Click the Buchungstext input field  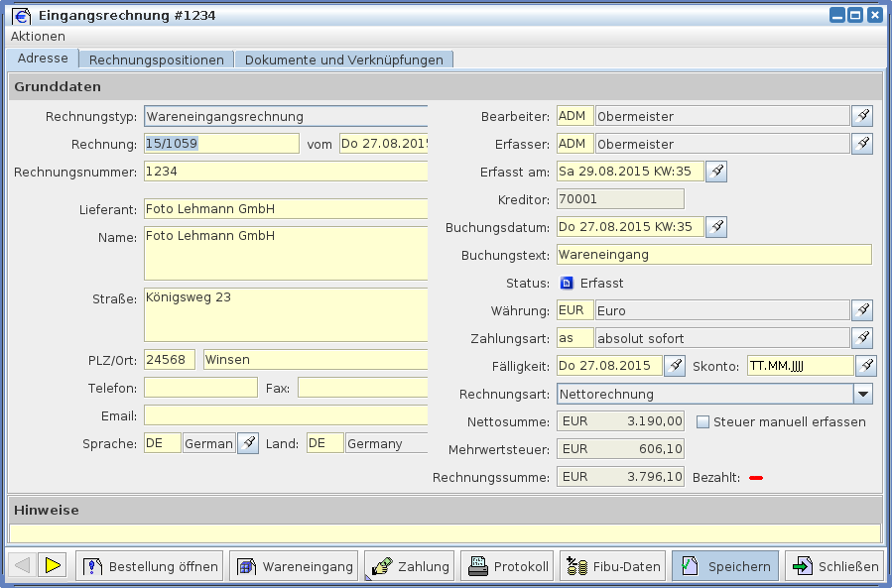713,255
